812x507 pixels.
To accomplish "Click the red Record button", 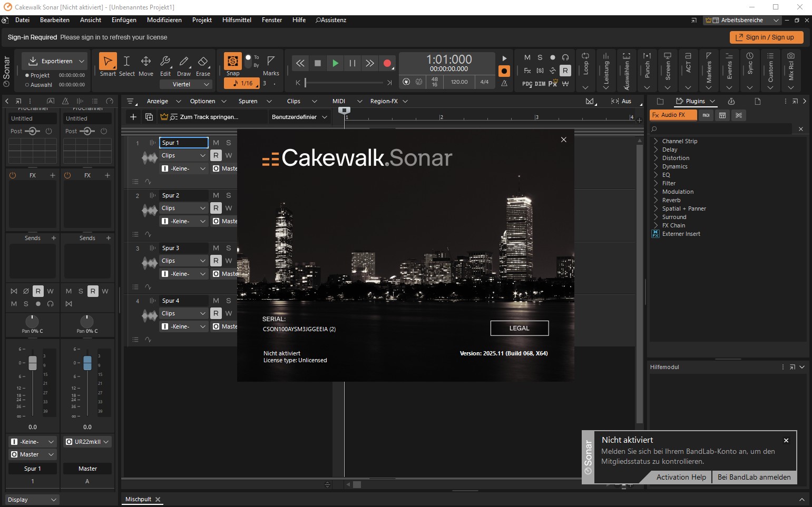I will pos(387,63).
